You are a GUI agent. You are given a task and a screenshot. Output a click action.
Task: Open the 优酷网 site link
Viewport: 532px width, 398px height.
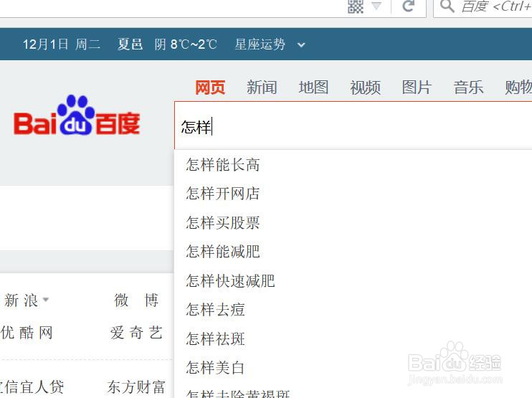pos(27,333)
